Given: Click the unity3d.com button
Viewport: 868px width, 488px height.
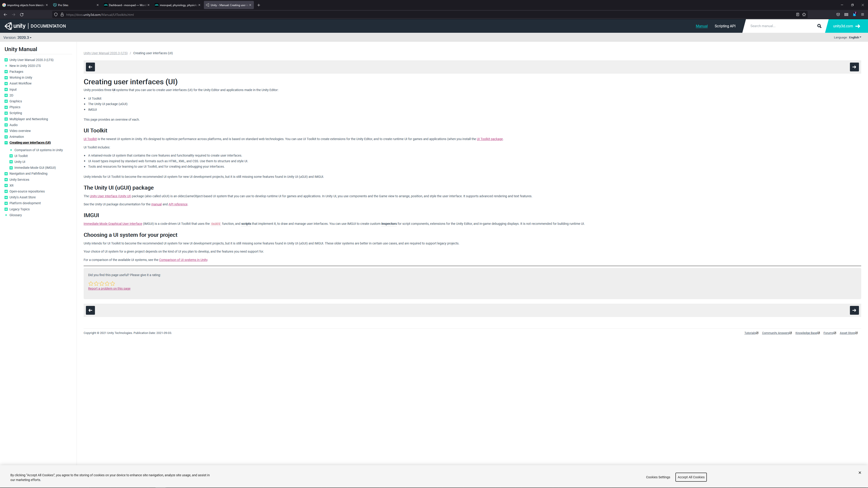Looking at the screenshot, I should click(847, 26).
